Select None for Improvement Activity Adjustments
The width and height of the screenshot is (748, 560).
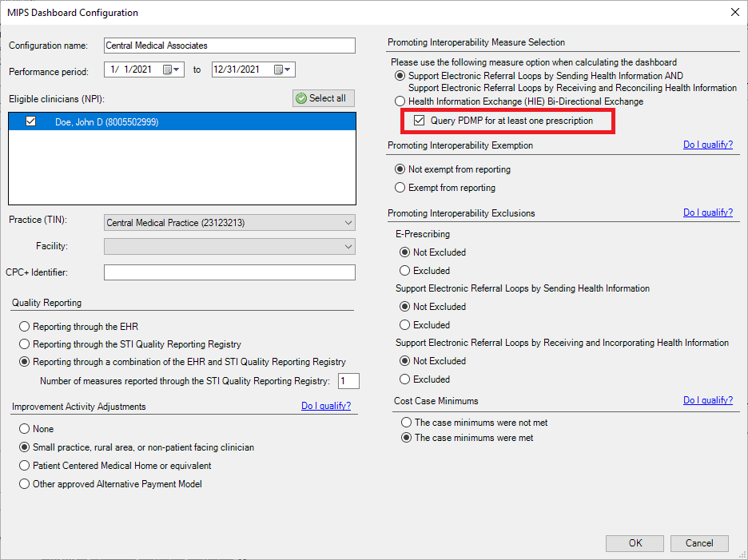tap(24, 429)
